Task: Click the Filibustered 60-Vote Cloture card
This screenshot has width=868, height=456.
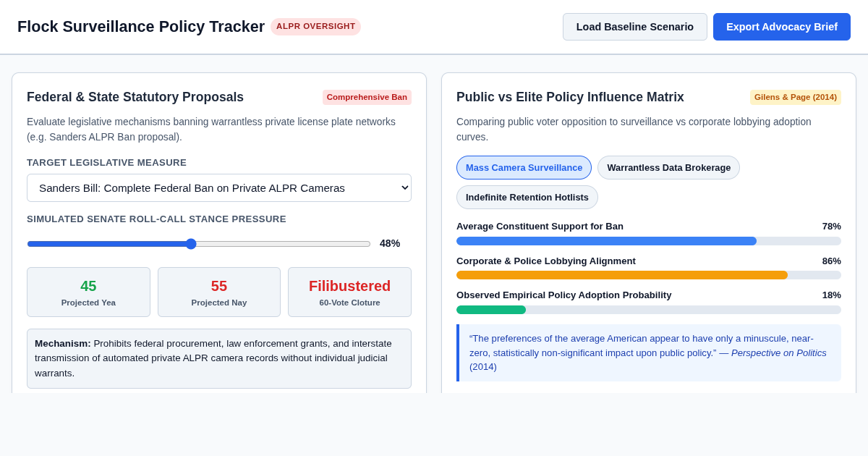Action: (x=349, y=292)
